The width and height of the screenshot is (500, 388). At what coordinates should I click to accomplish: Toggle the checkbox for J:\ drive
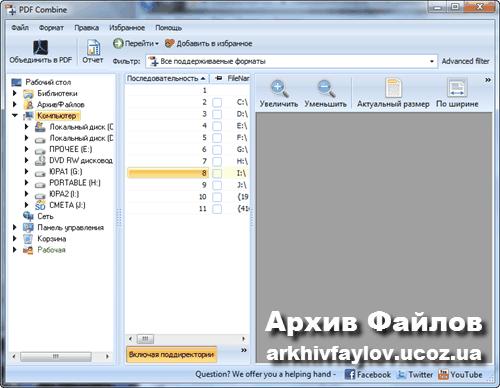click(x=217, y=185)
